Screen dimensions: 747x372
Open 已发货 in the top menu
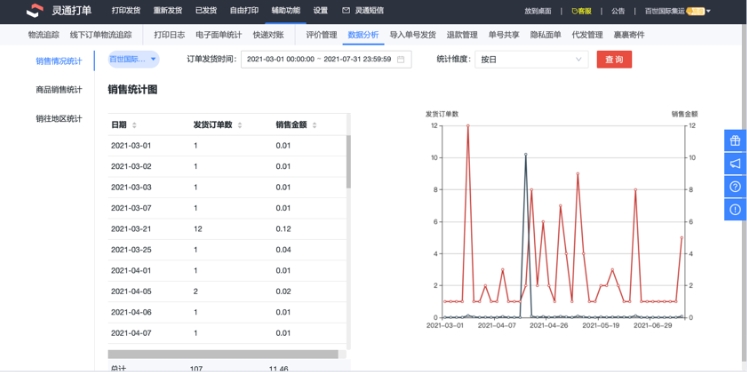[206, 10]
